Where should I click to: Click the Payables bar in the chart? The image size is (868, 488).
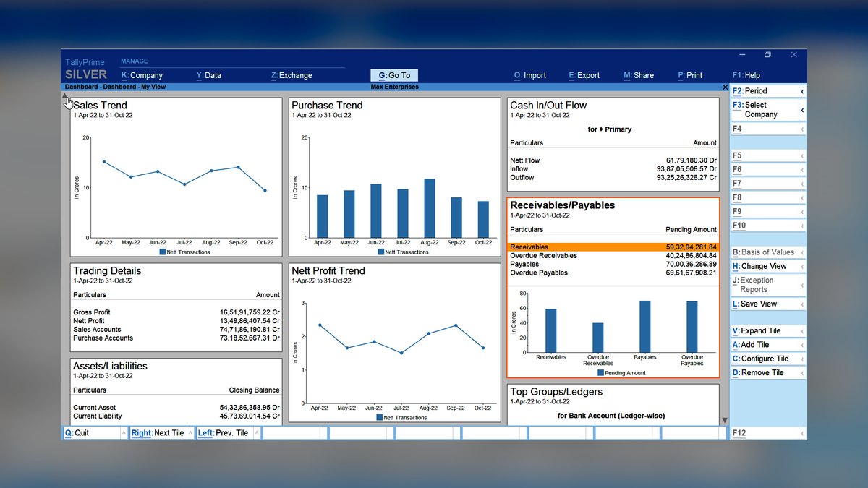pos(644,326)
